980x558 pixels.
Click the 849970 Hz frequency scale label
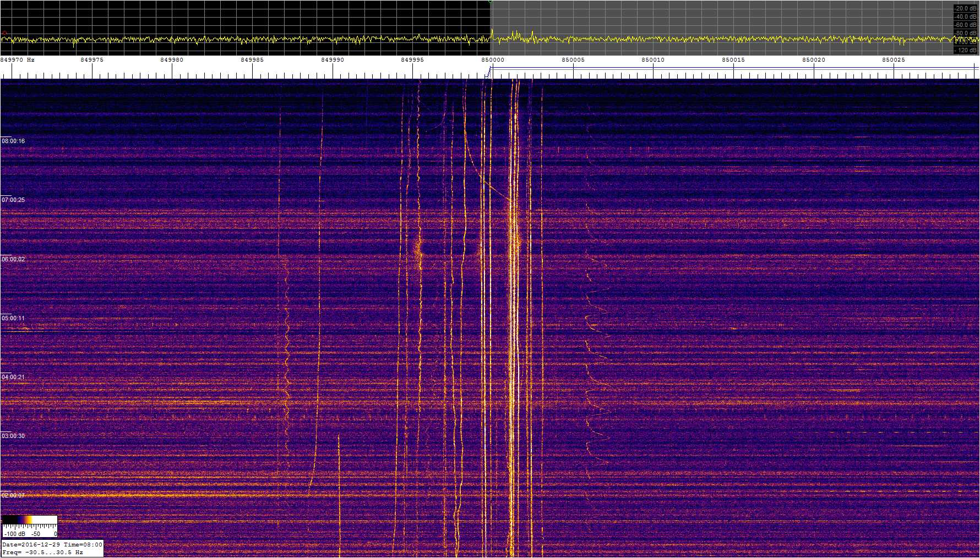point(18,59)
